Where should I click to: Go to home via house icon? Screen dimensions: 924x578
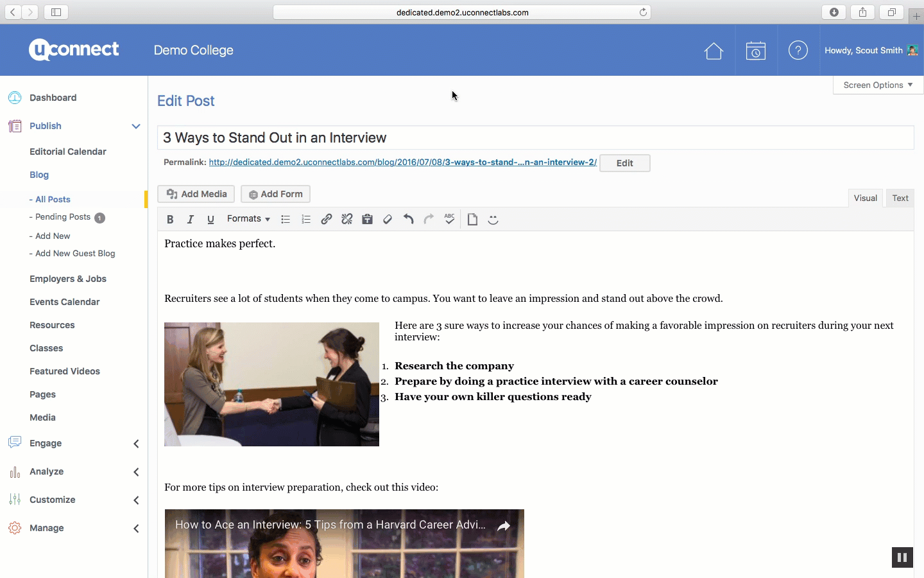714,51
